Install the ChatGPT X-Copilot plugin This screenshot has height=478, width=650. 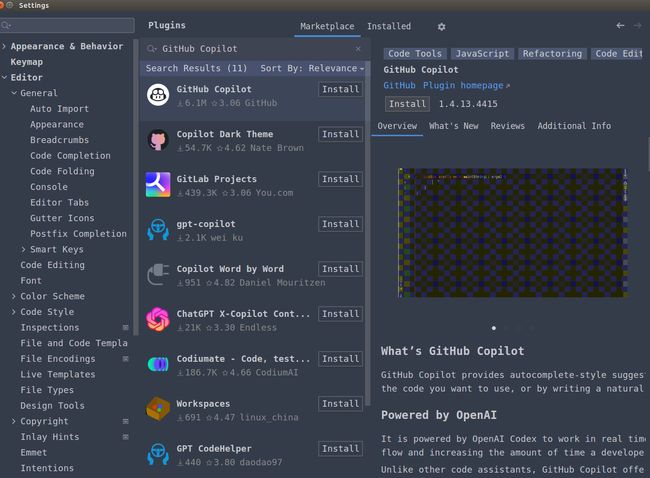point(340,314)
